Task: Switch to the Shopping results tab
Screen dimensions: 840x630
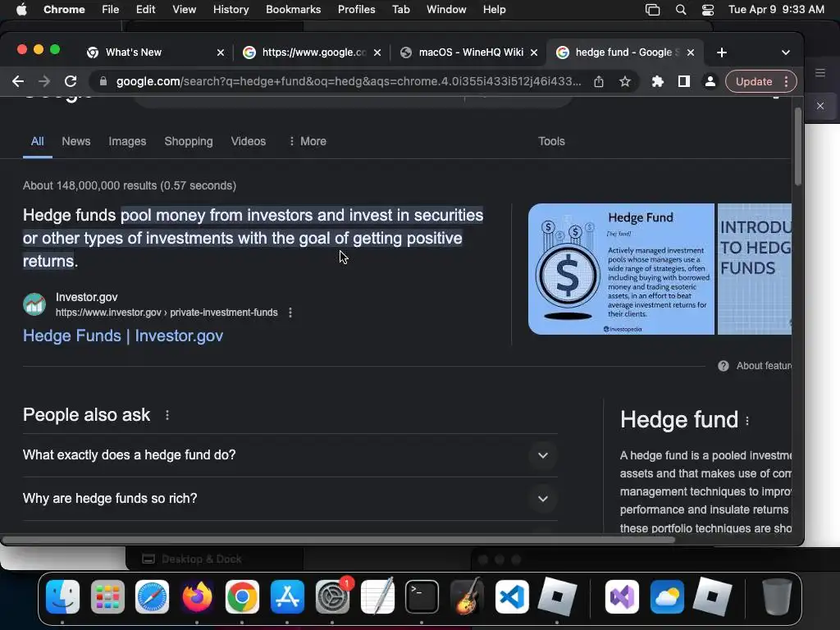Action: click(x=189, y=141)
